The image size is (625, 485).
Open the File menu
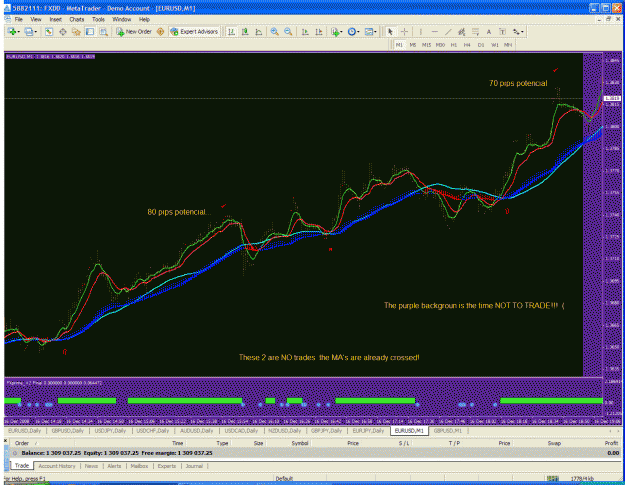19,19
